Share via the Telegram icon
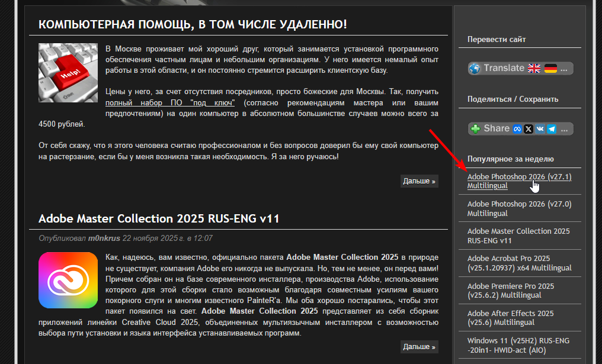 point(552,129)
